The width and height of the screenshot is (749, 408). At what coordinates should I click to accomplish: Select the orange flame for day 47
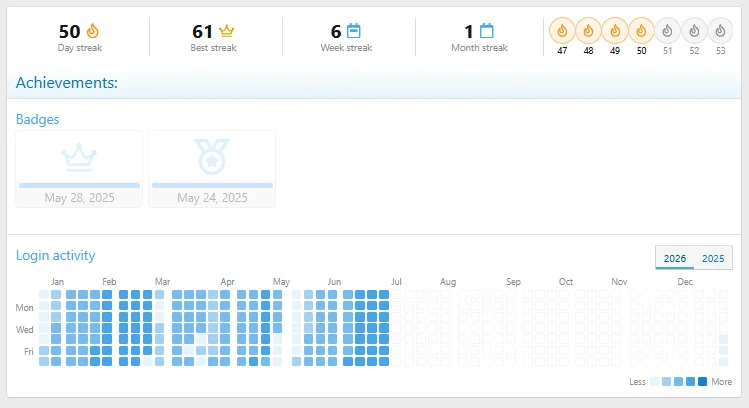click(562, 31)
